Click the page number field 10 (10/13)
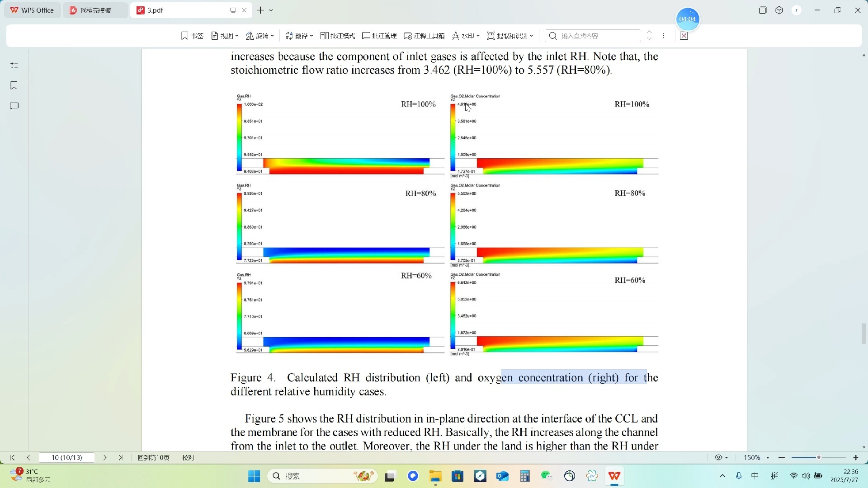Screen dimensions: 868x488 tap(67, 458)
